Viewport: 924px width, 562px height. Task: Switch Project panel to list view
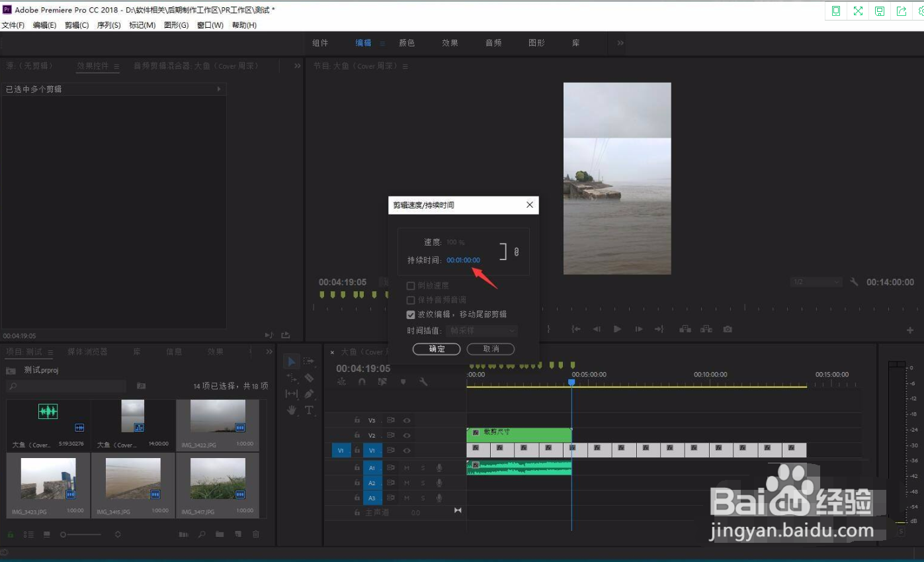point(28,534)
